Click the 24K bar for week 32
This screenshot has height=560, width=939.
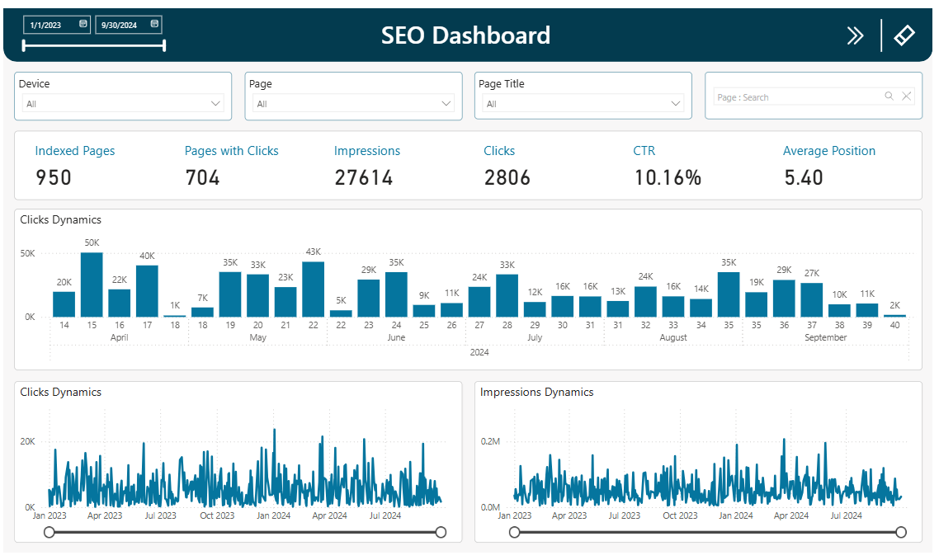[645, 302]
